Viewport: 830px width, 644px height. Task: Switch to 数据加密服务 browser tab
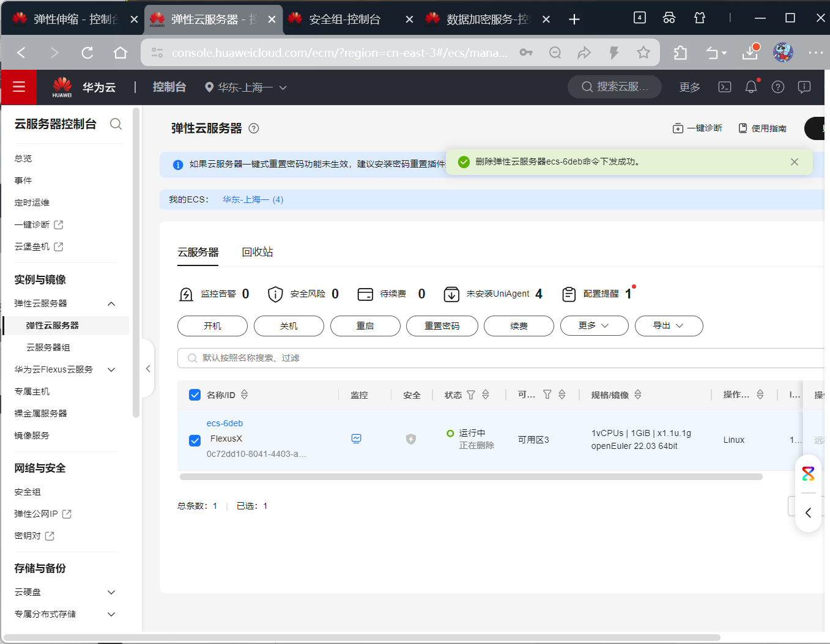pos(487,20)
